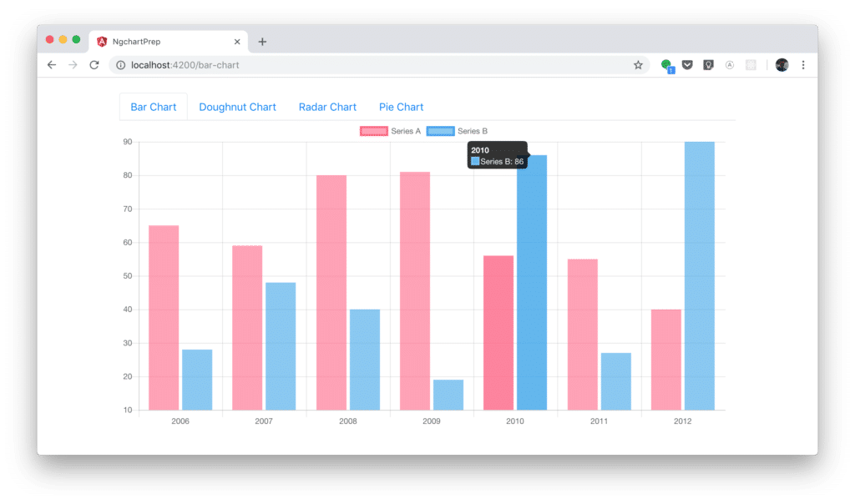The image size is (855, 504).
Task: Click the 2006 x-axis label
Action: point(180,421)
